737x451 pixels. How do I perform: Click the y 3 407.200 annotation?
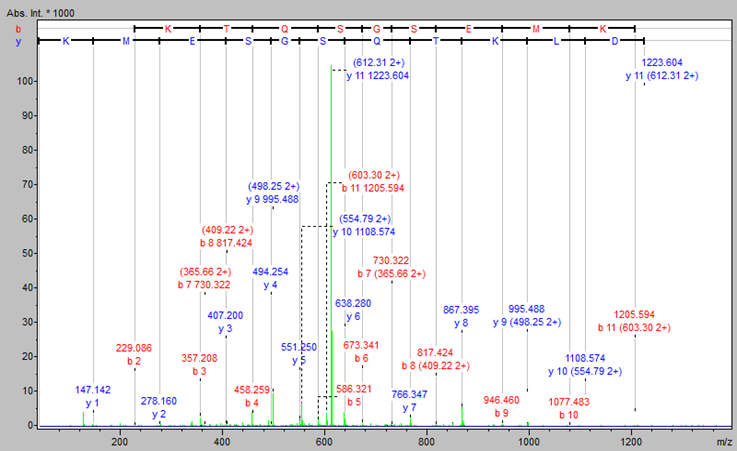click(x=225, y=321)
